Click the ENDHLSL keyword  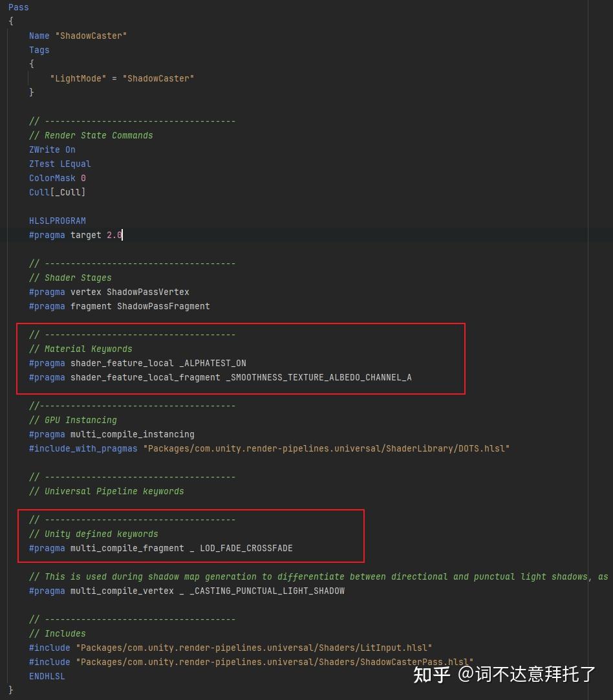point(47,676)
